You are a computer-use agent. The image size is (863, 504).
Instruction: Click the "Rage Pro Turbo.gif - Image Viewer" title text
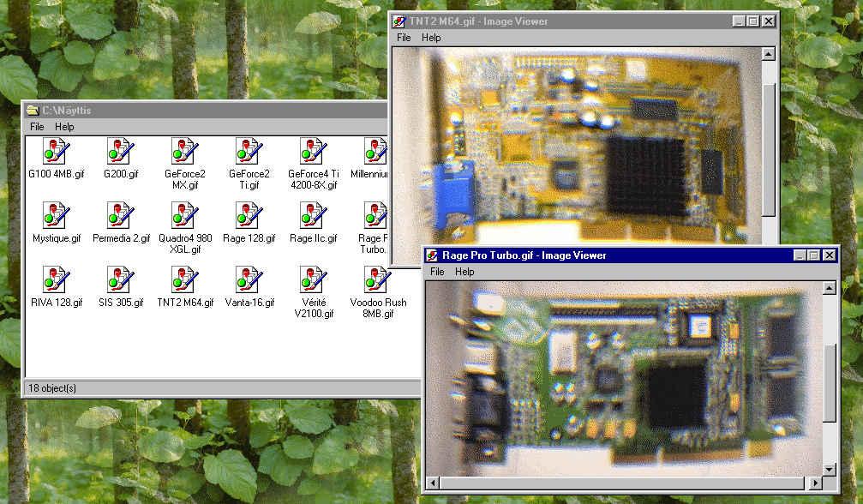pos(524,255)
